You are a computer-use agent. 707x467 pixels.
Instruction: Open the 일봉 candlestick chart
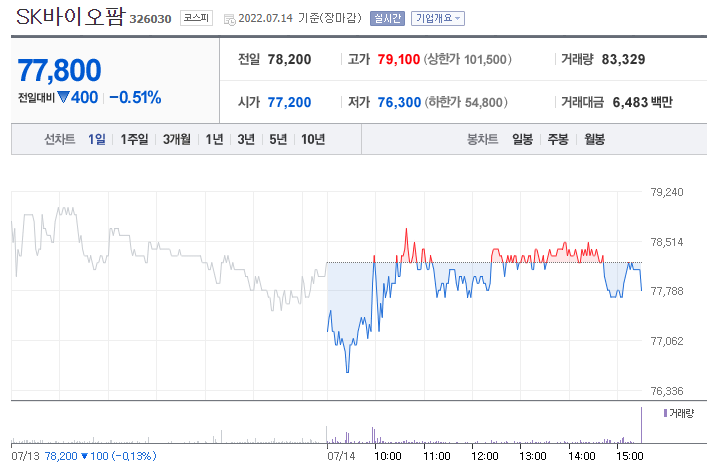tap(522, 139)
